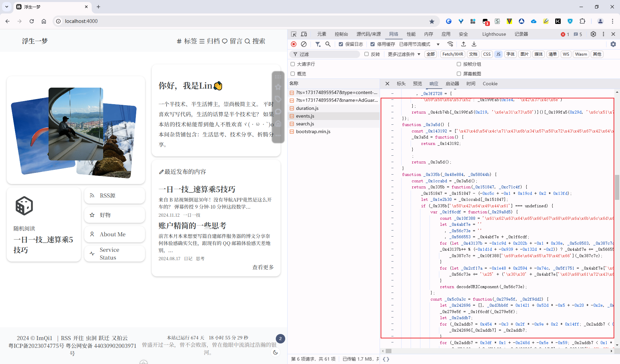Enable the invert filter checkbox
The image size is (620, 364).
pyautogui.click(x=366, y=54)
